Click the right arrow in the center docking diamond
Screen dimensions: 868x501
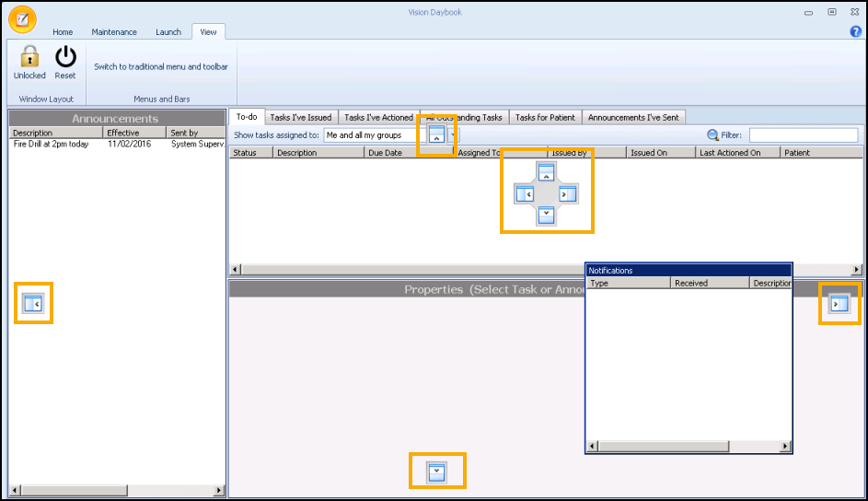coord(568,193)
